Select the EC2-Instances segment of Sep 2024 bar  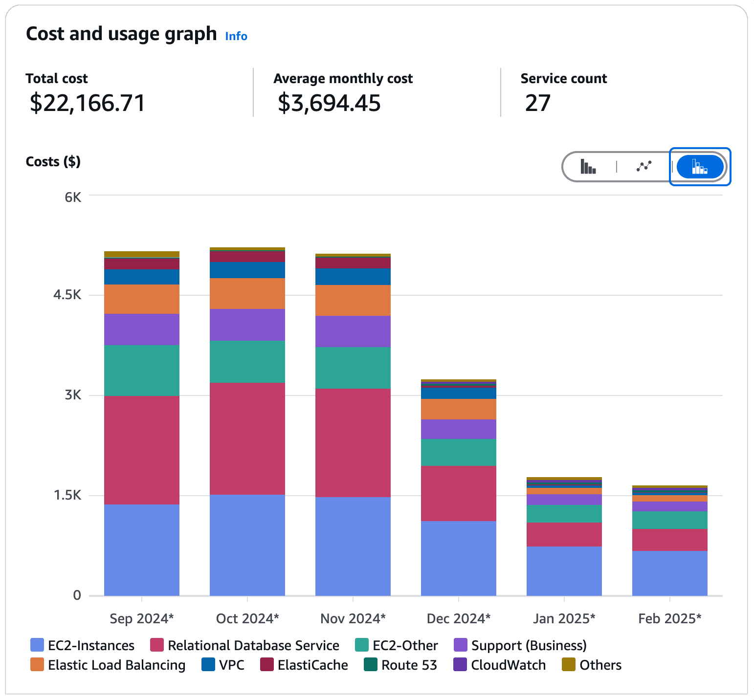point(142,549)
